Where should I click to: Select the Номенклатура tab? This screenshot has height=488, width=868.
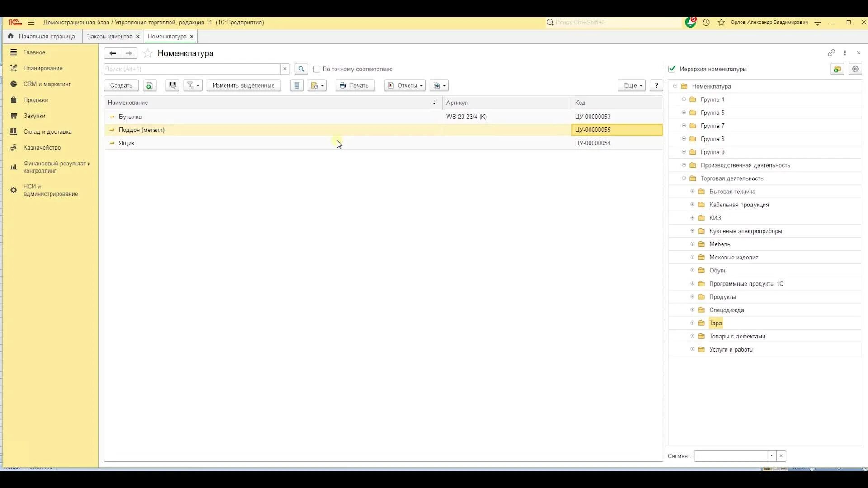point(167,37)
